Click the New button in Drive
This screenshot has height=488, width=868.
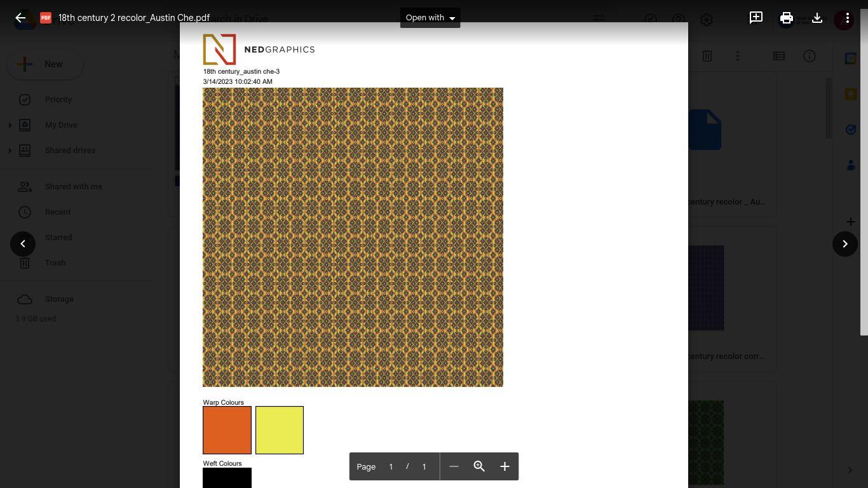click(x=44, y=64)
